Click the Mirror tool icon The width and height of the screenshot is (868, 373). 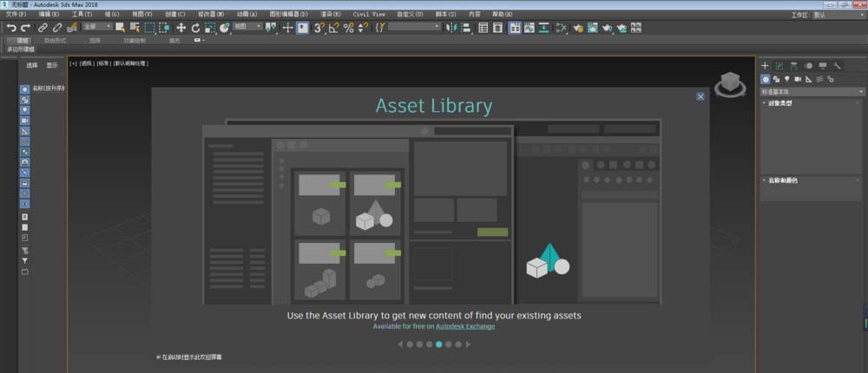coord(451,28)
